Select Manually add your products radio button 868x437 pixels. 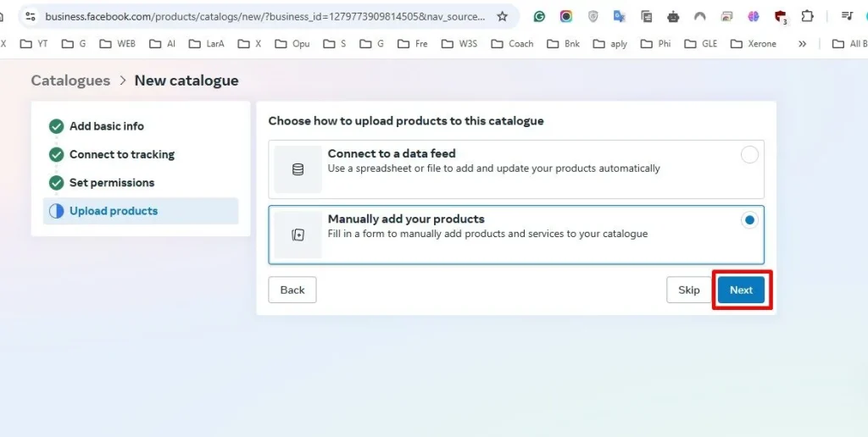click(749, 220)
